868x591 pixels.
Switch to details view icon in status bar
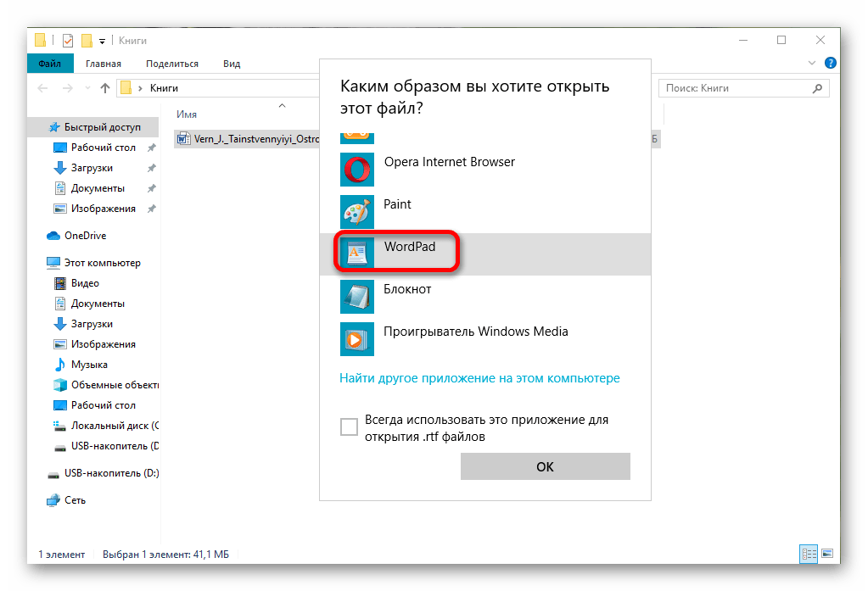[809, 554]
